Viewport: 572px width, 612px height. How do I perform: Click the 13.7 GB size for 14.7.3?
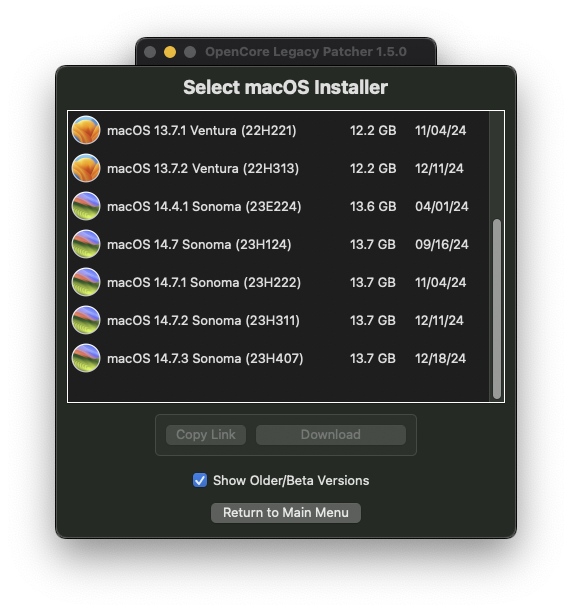(373, 358)
